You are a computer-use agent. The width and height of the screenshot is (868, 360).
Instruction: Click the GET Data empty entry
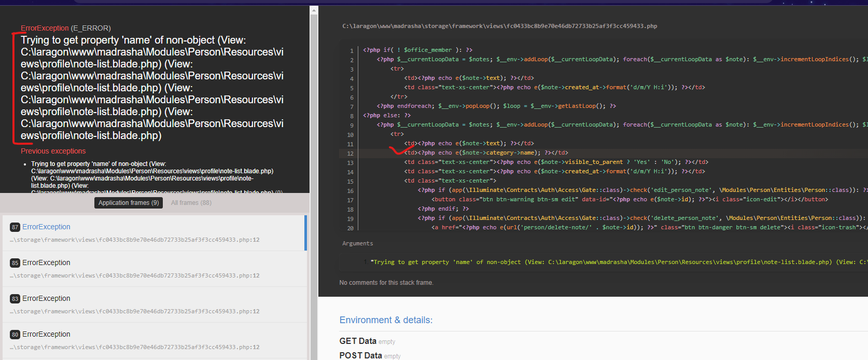367,341
